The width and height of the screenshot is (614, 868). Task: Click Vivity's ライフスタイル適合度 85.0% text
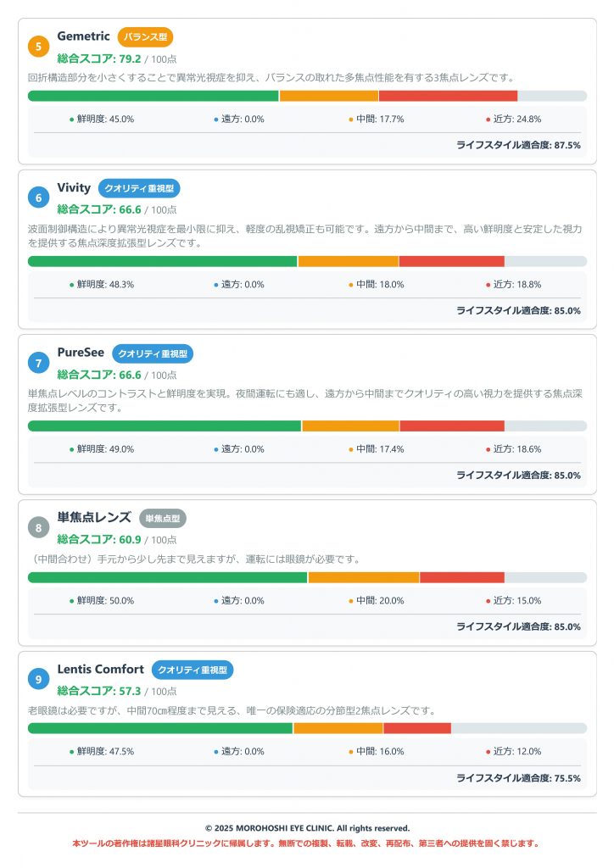click(518, 310)
